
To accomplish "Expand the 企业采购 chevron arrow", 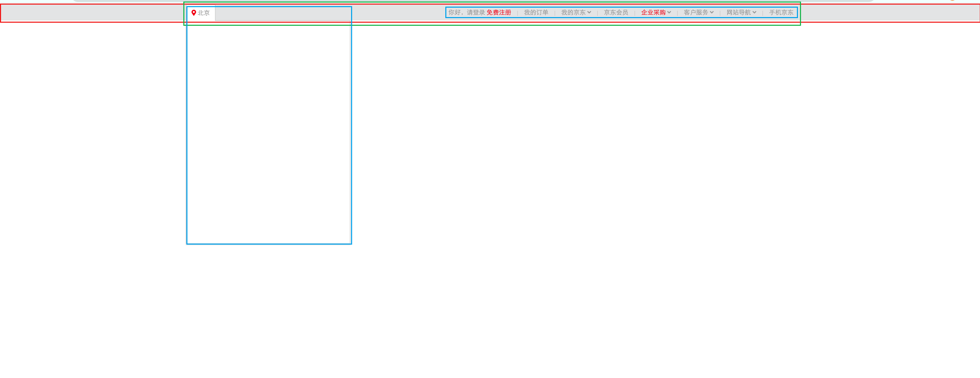I will (x=669, y=12).
